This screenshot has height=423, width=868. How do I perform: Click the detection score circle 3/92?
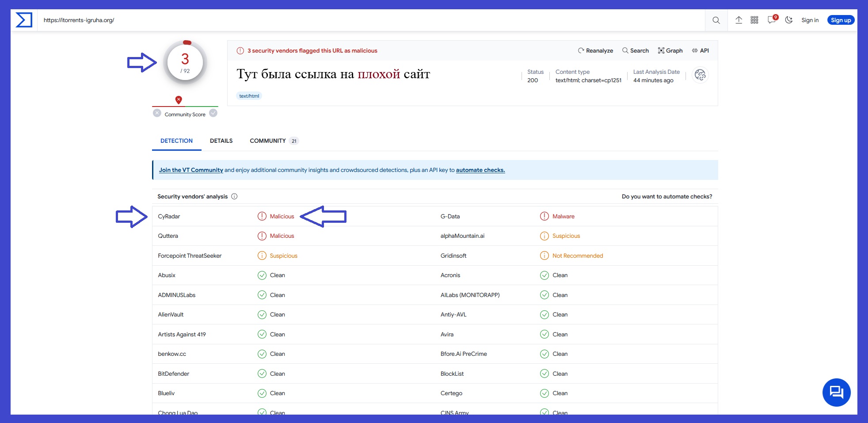pos(185,63)
